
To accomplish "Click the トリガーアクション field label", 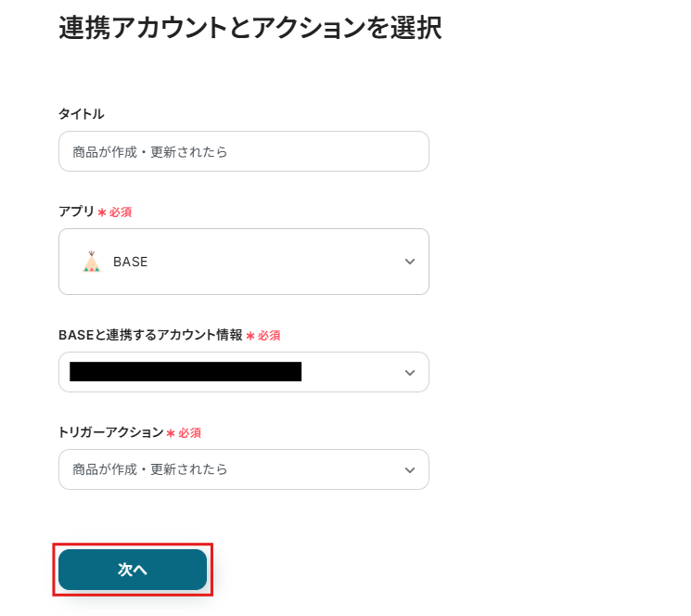I will click(110, 432).
